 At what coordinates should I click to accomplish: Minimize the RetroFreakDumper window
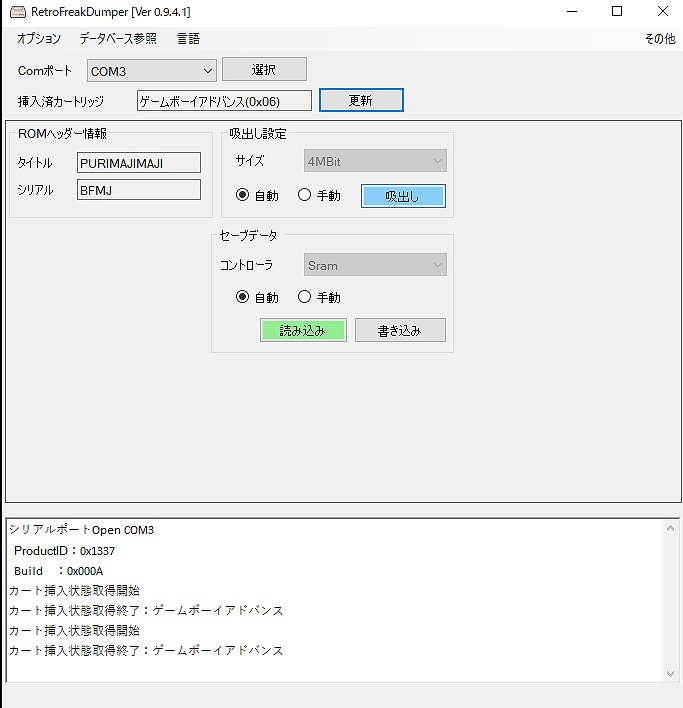(572, 11)
